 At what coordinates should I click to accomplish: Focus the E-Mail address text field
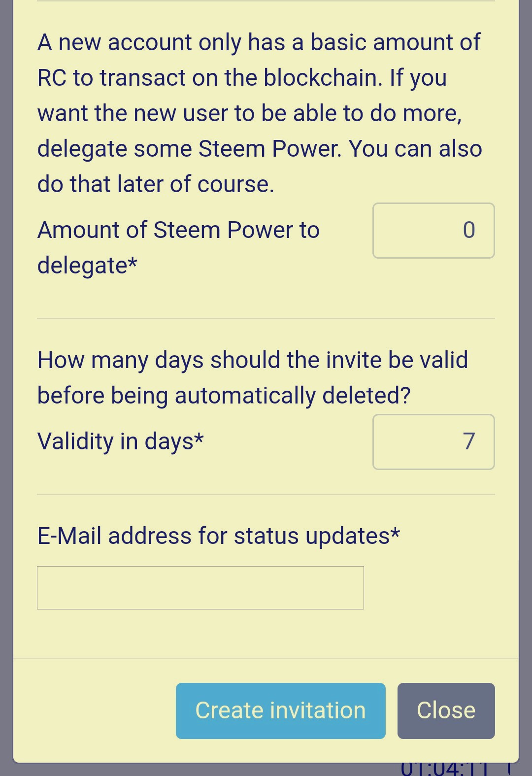200,588
